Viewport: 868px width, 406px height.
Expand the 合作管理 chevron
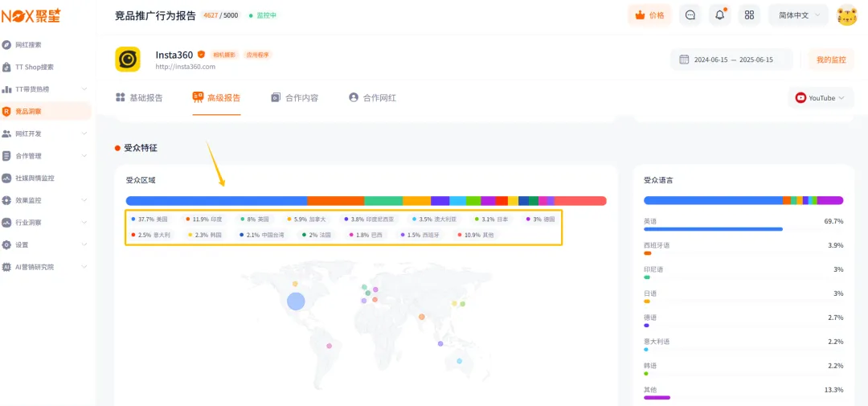tap(84, 156)
